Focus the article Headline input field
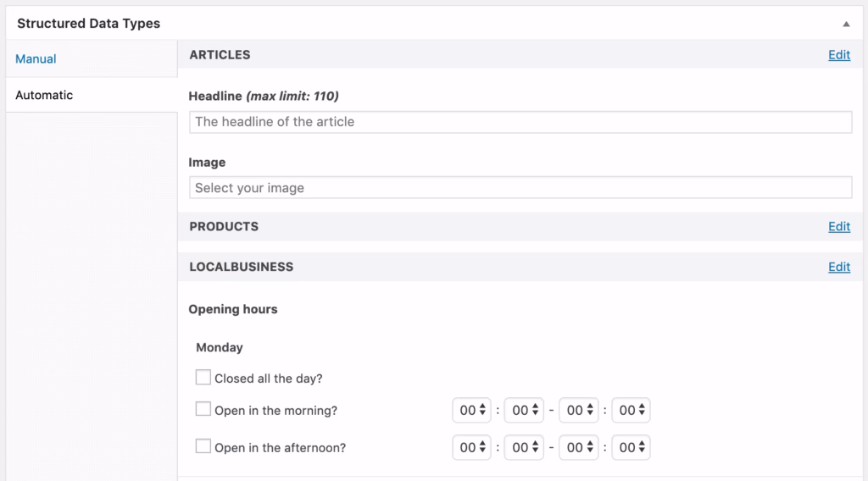The image size is (868, 481). point(520,122)
